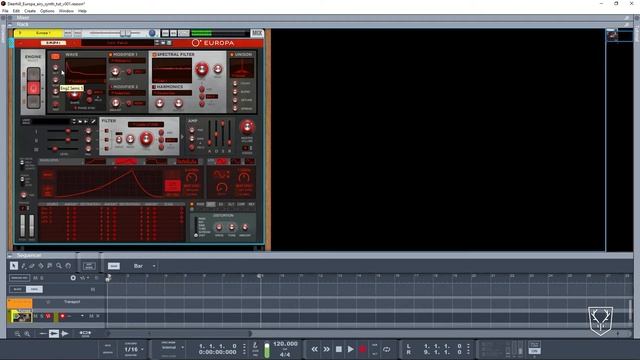Open the Harmonics type dropdown
640x360 pixels.
tap(172, 93)
